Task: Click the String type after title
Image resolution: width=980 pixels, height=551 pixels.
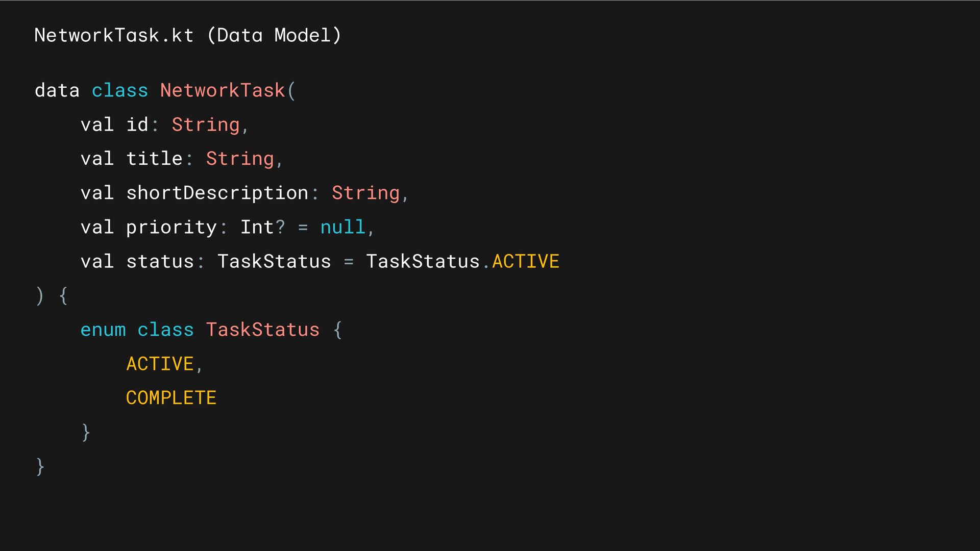Action: [240, 159]
